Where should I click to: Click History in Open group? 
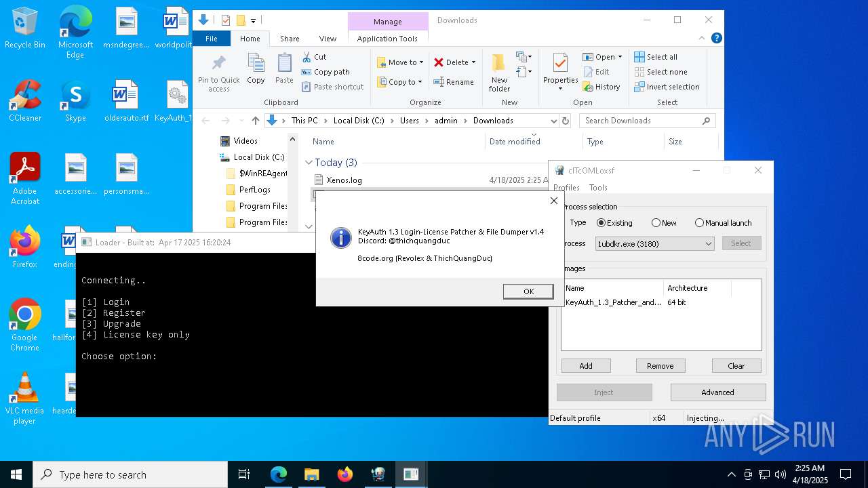601,87
